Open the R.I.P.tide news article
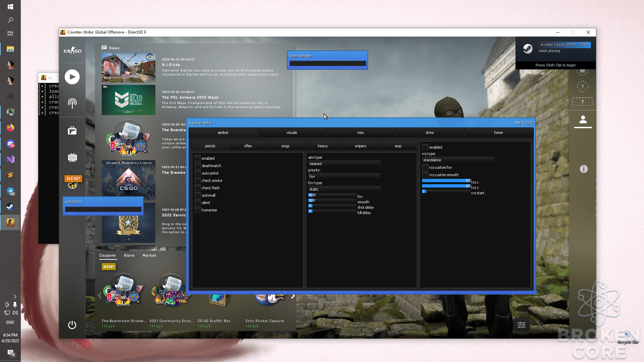 coord(171,65)
